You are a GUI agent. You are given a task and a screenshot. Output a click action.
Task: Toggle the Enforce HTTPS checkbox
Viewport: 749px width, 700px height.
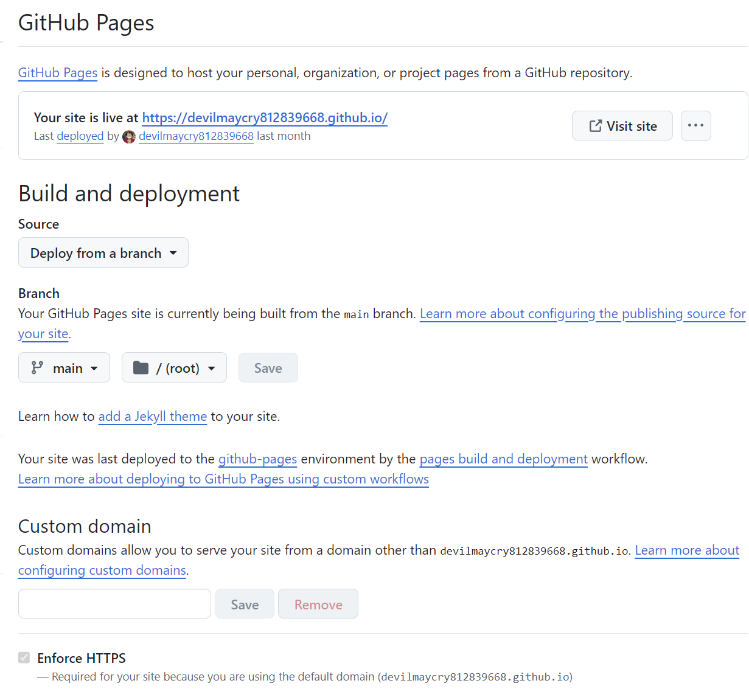(24, 657)
